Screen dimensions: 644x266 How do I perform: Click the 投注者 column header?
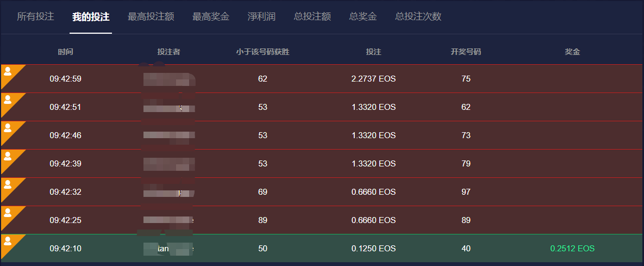[168, 52]
